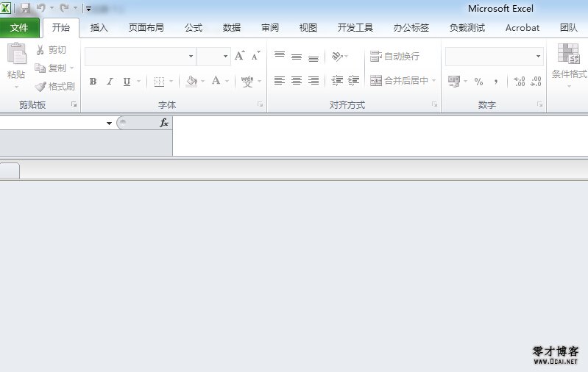The width and height of the screenshot is (588, 372).
Task: Click Merge and Center (合并后居中) button
Action: point(399,81)
